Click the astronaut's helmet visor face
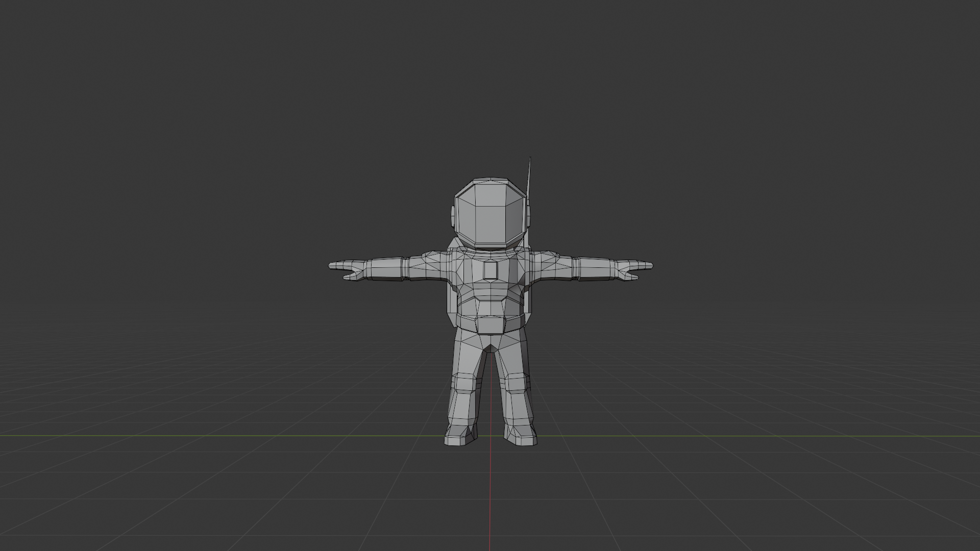This screenshot has height=551, width=980. tap(490, 219)
